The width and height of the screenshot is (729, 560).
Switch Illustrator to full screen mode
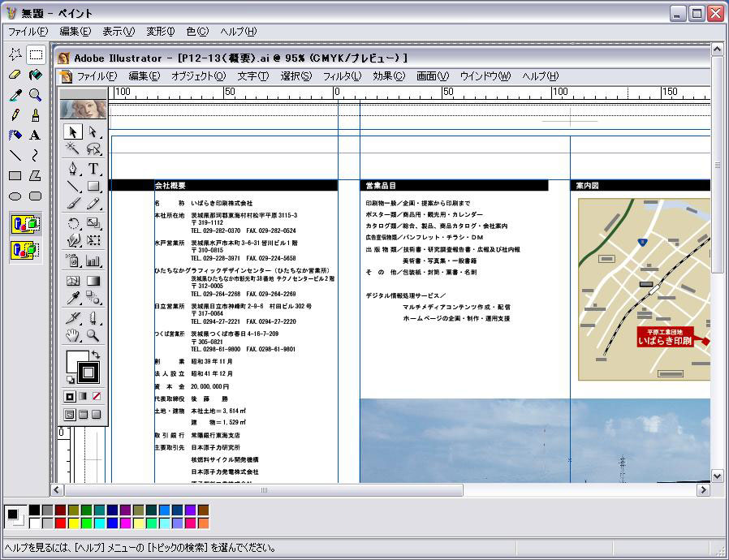pos(97,414)
